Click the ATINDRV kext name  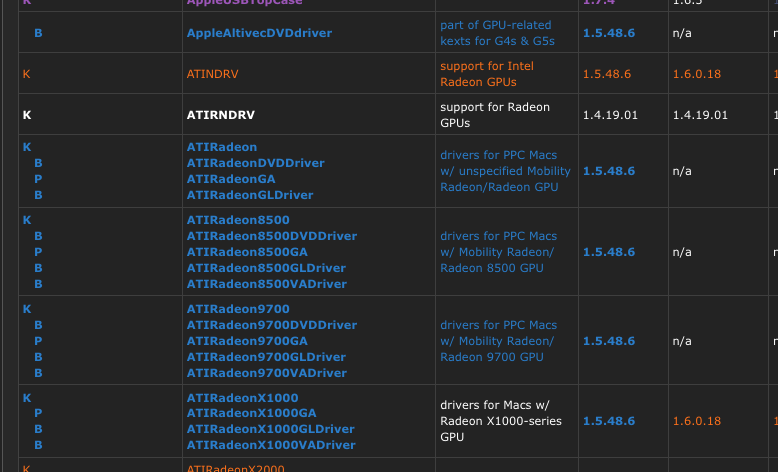(212, 74)
